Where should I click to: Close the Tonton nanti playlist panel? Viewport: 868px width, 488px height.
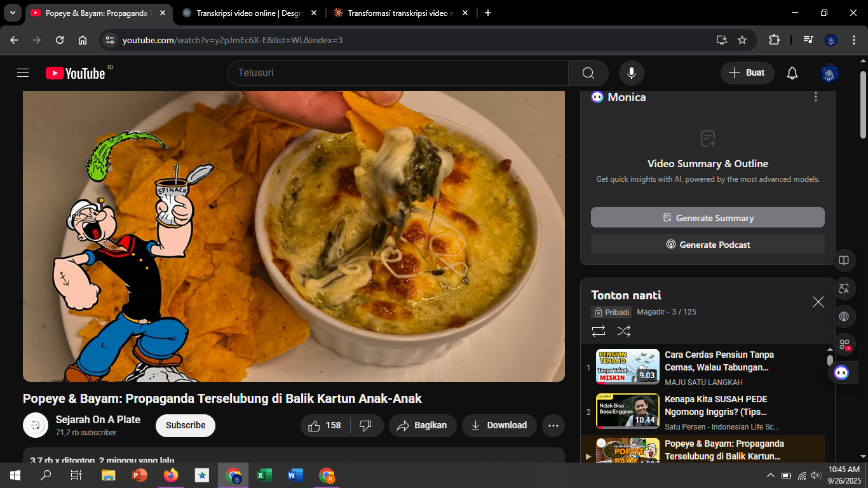click(x=818, y=302)
